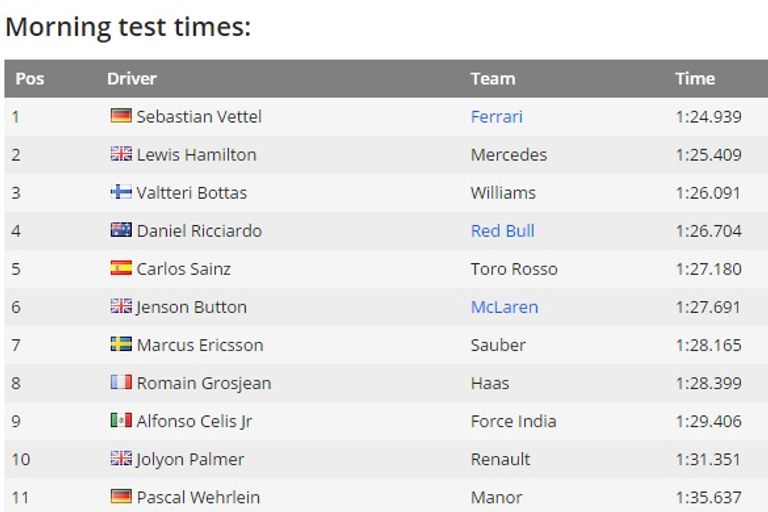The image size is (768, 512).
Task: Click the Morning test times heading
Action: coord(128,27)
